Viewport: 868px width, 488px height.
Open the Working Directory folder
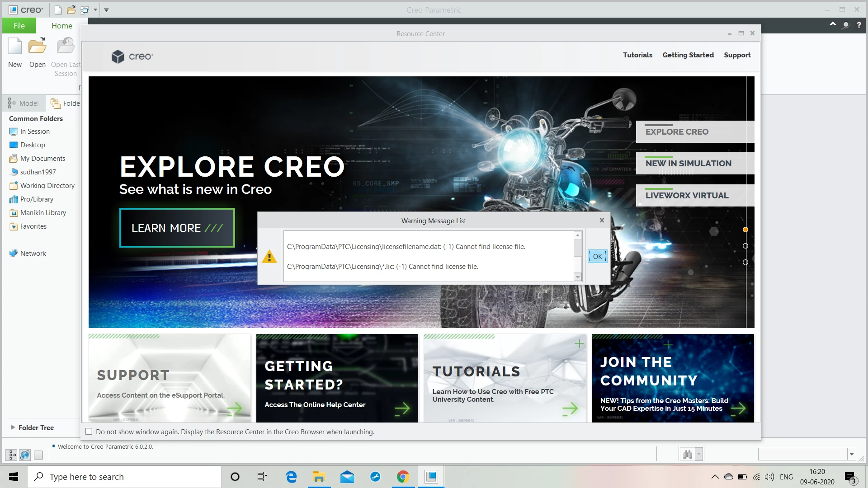click(47, 186)
